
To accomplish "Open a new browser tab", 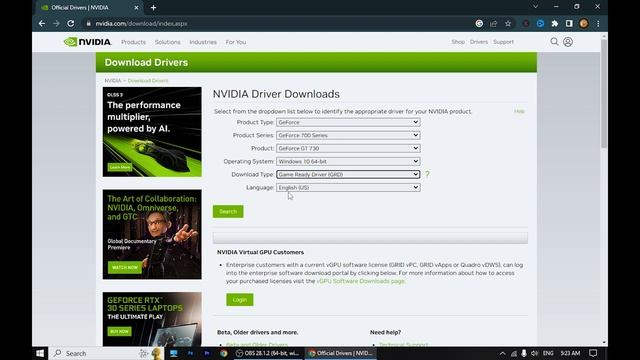I will tap(153, 7).
